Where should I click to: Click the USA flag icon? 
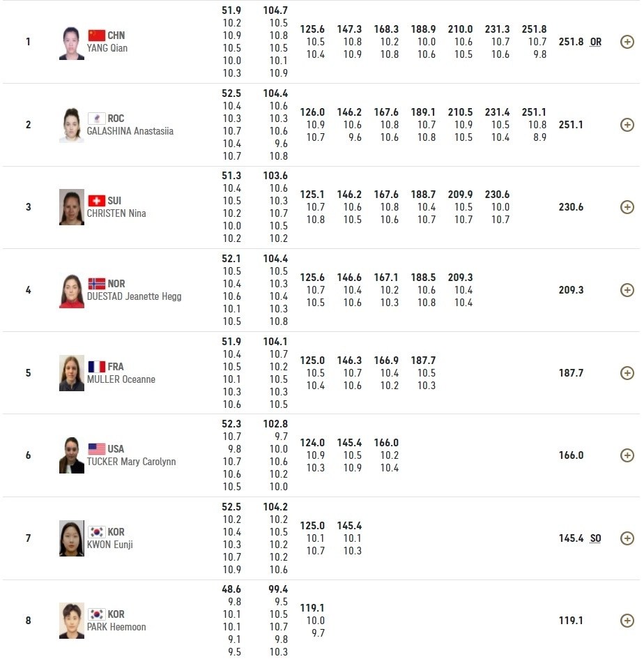[x=96, y=449]
